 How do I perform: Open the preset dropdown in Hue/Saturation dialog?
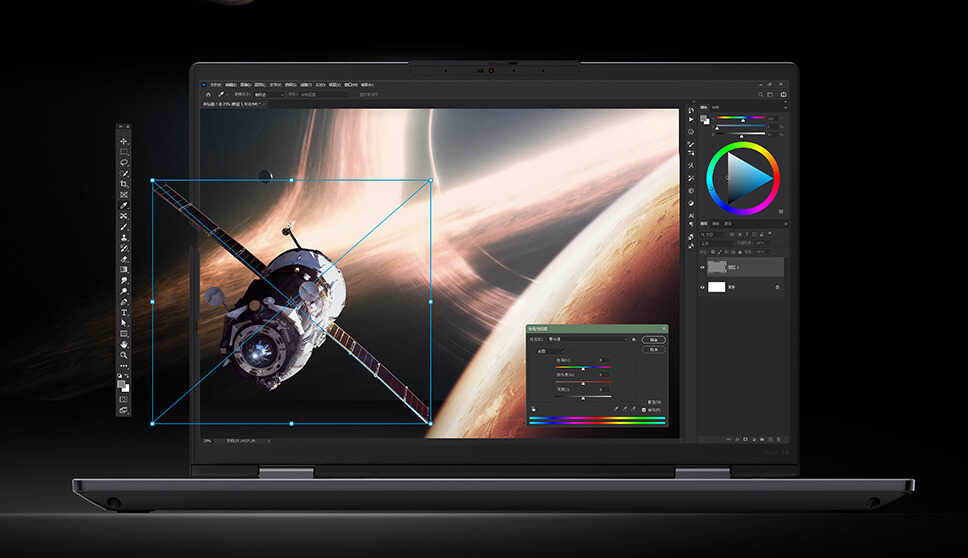coord(587,339)
